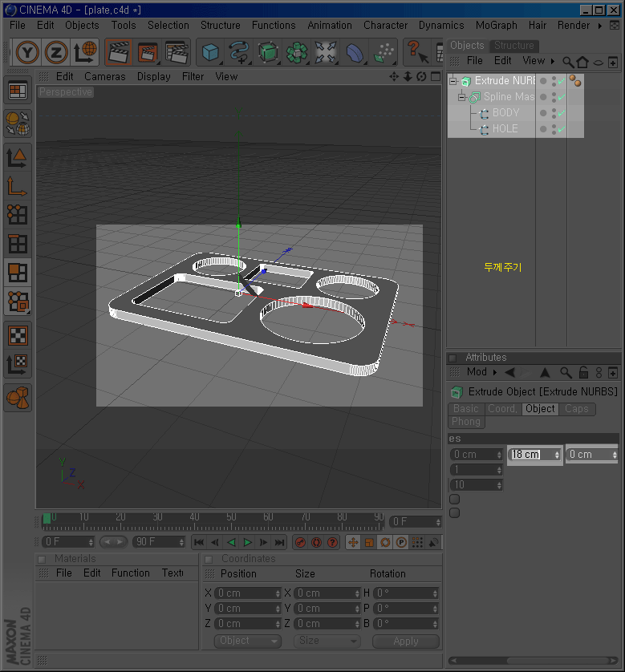The height and width of the screenshot is (672, 625).
Task: Click the lock icon in Attributes panel
Action: point(583,372)
